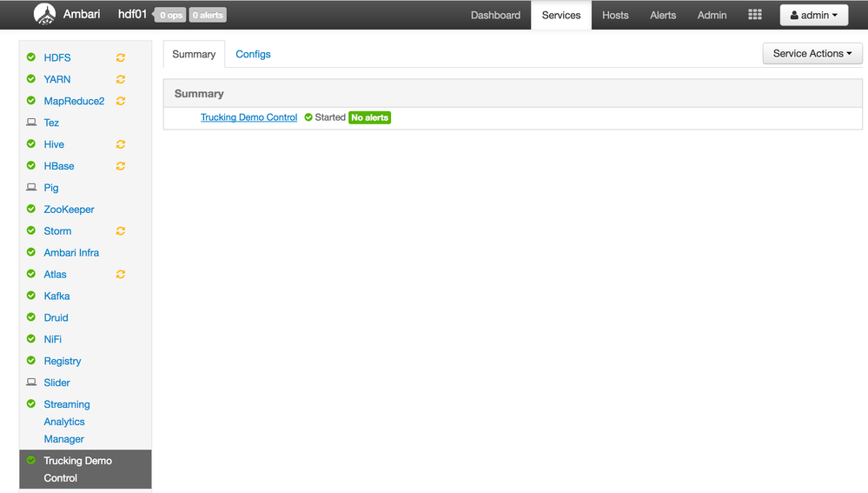
Task: Open the HBase service
Action: coord(59,165)
